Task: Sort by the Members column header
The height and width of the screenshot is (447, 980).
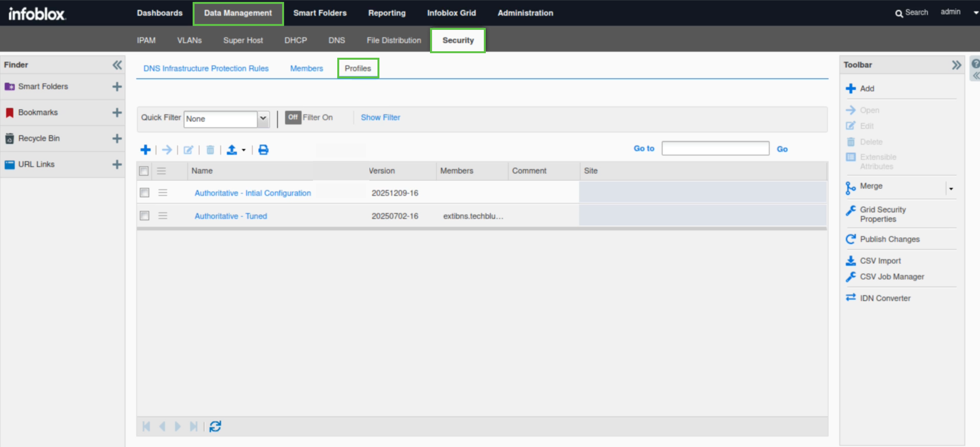Action: click(x=457, y=171)
